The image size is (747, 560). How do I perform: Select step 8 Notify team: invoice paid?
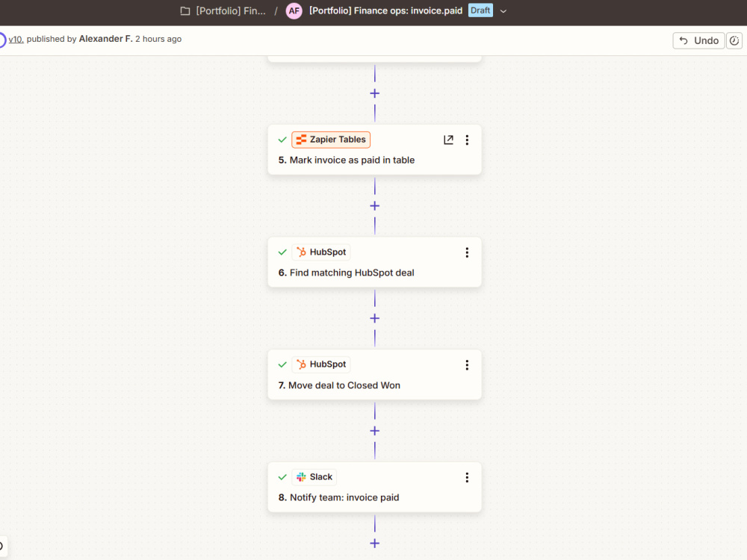tap(374, 487)
